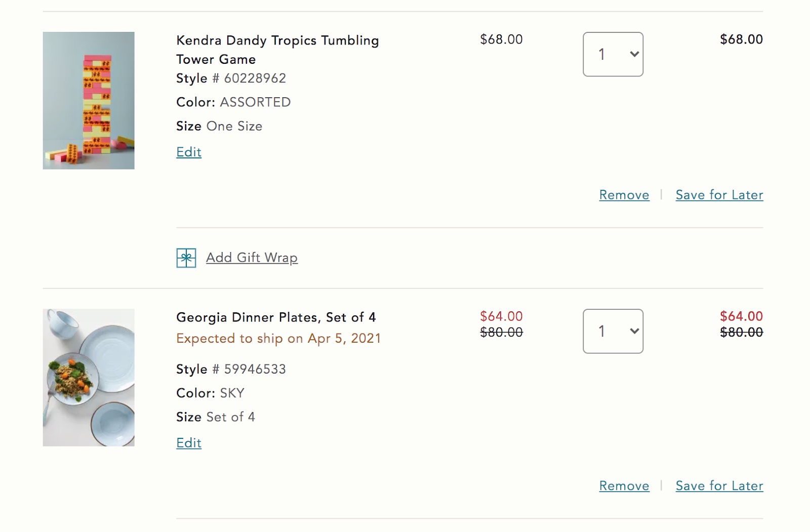Screen dimensions: 810x532
Task: Remove the Georgia Dinner Plates from cart
Action: click(624, 486)
